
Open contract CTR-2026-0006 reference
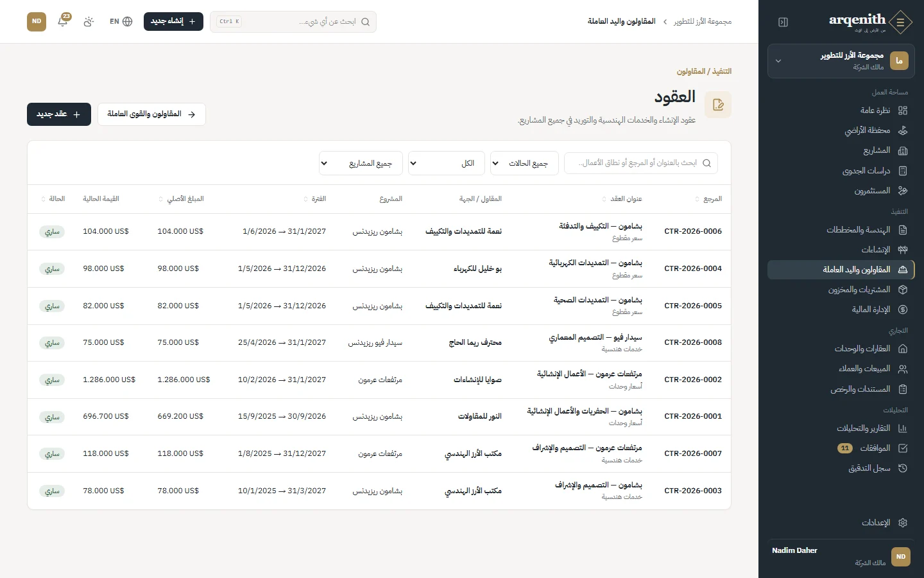693,231
